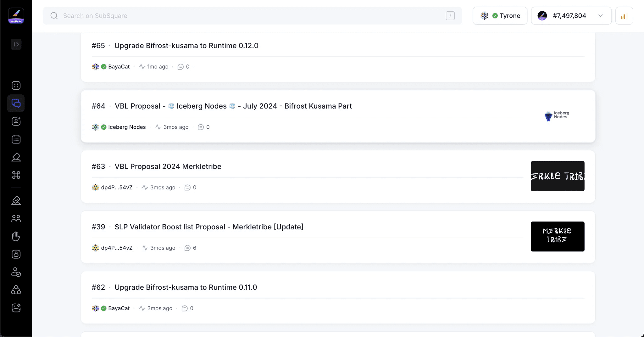Click the magnifier search icon
Image resolution: width=644 pixels, height=337 pixels.
(54, 16)
